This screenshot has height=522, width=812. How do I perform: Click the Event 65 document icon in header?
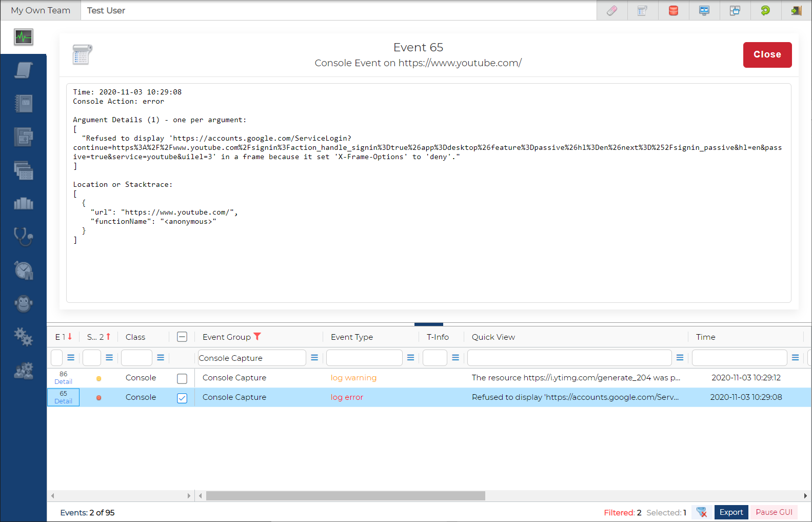pyautogui.click(x=83, y=54)
